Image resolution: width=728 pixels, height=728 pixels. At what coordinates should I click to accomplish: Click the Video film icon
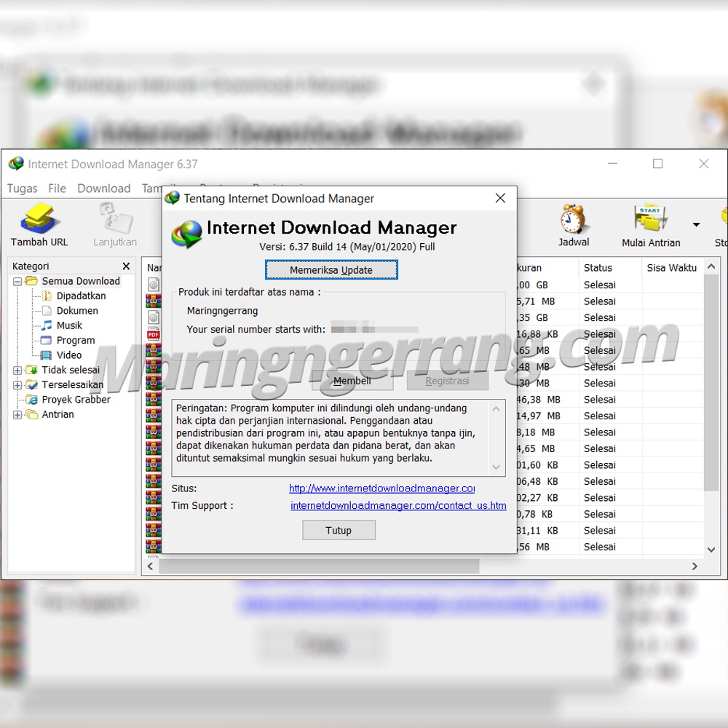[x=46, y=355]
